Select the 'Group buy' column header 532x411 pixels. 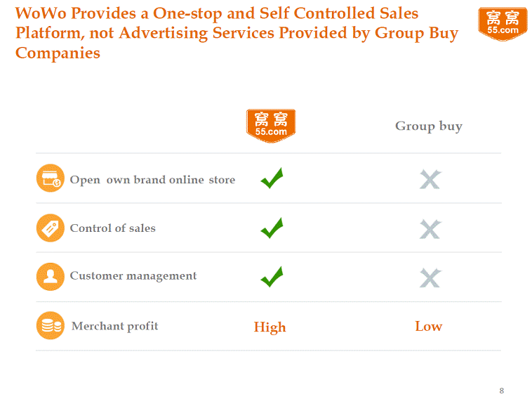click(x=428, y=126)
